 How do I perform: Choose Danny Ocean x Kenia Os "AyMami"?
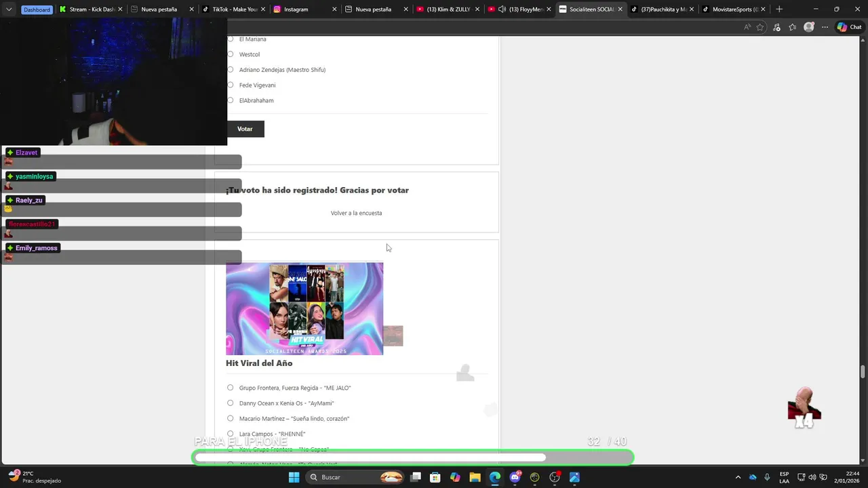coord(231,403)
